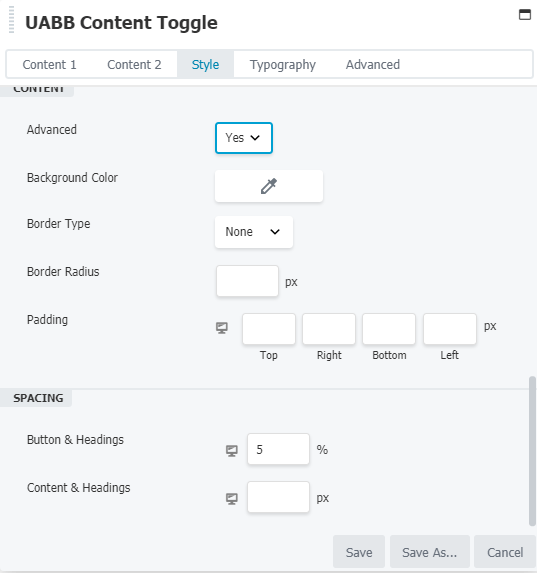Focus the Border Radius input field
537x573 pixels.
[247, 281]
